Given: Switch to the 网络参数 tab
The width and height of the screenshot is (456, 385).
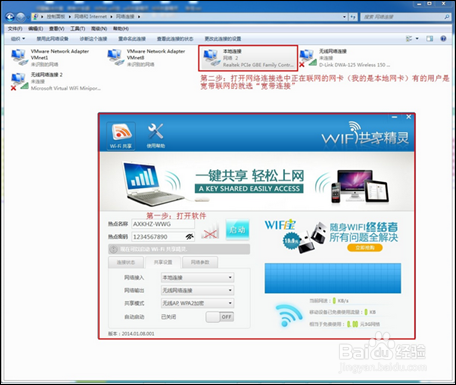Looking at the screenshot, I should pos(200,262).
